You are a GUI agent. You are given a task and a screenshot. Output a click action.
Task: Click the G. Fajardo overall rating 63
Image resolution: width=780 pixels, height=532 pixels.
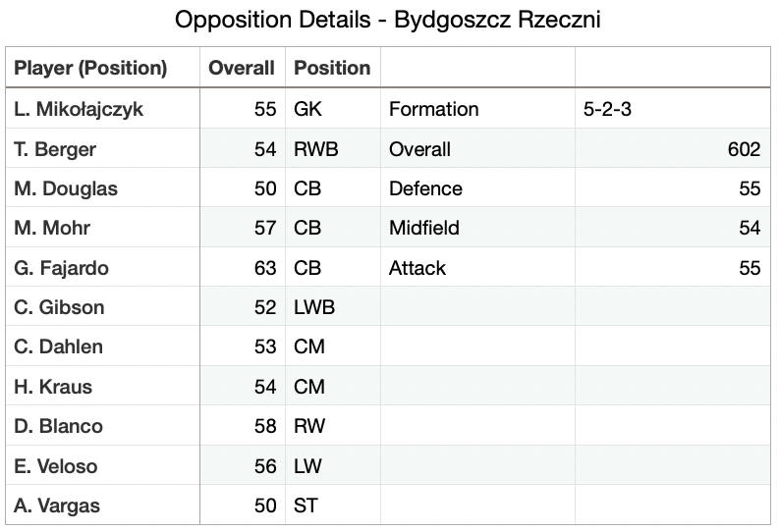[x=264, y=268]
